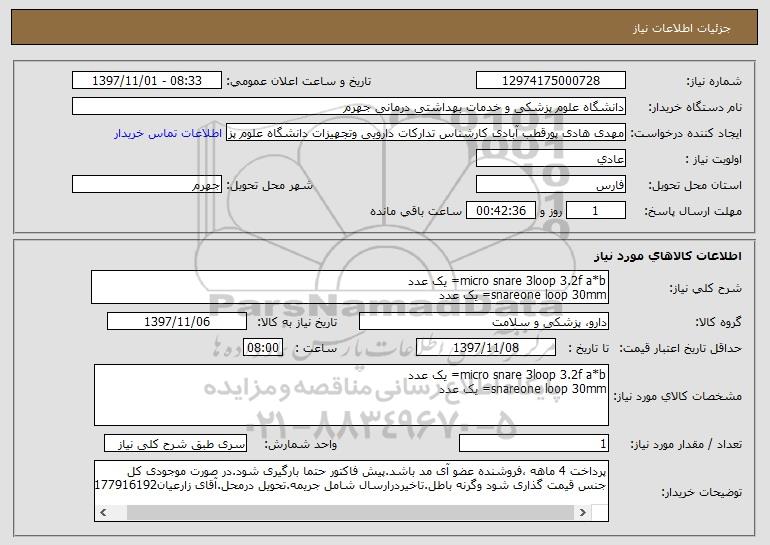
Task: Click the label توضیحات خریدار
Action: (x=701, y=491)
